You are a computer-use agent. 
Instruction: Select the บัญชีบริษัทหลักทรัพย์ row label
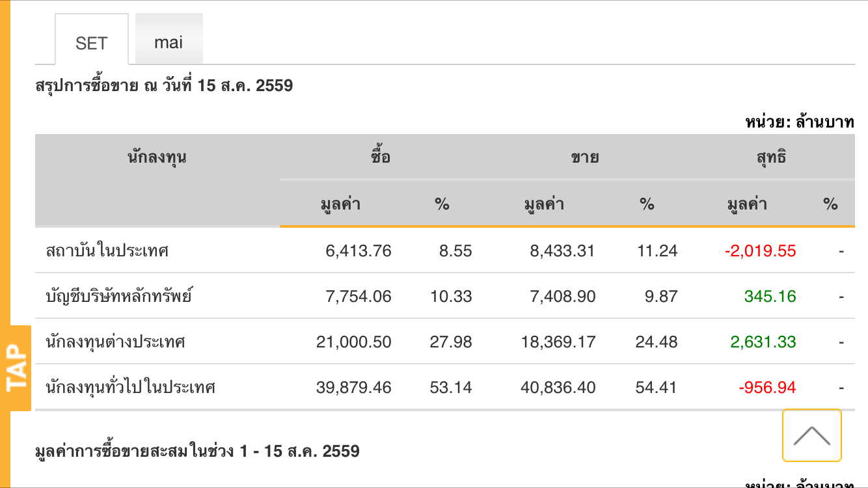(119, 296)
